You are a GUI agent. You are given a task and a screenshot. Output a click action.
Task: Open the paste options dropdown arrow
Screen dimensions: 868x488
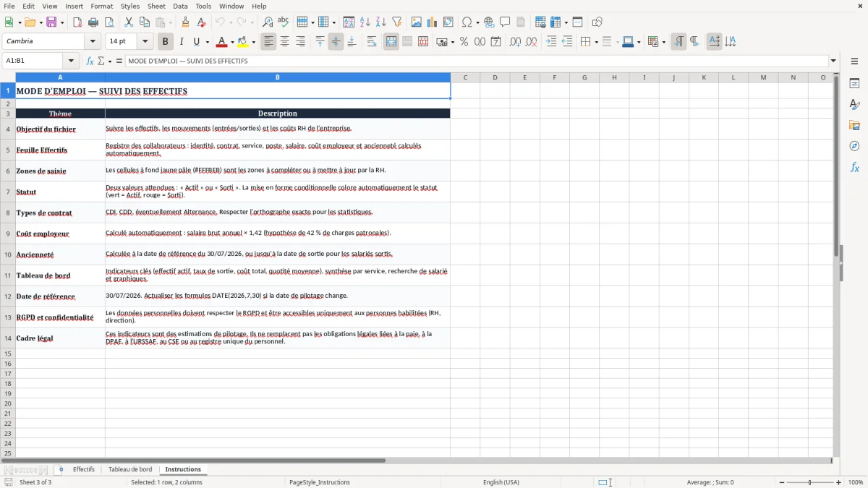170,22
